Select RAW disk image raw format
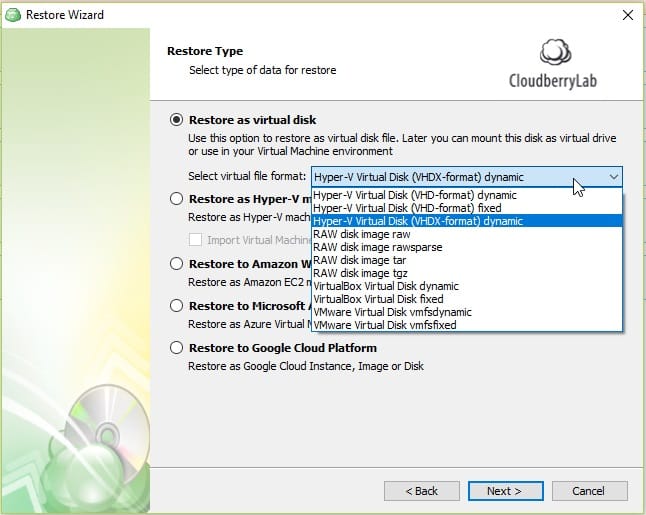Image resolution: width=646 pixels, height=515 pixels. tap(467, 234)
